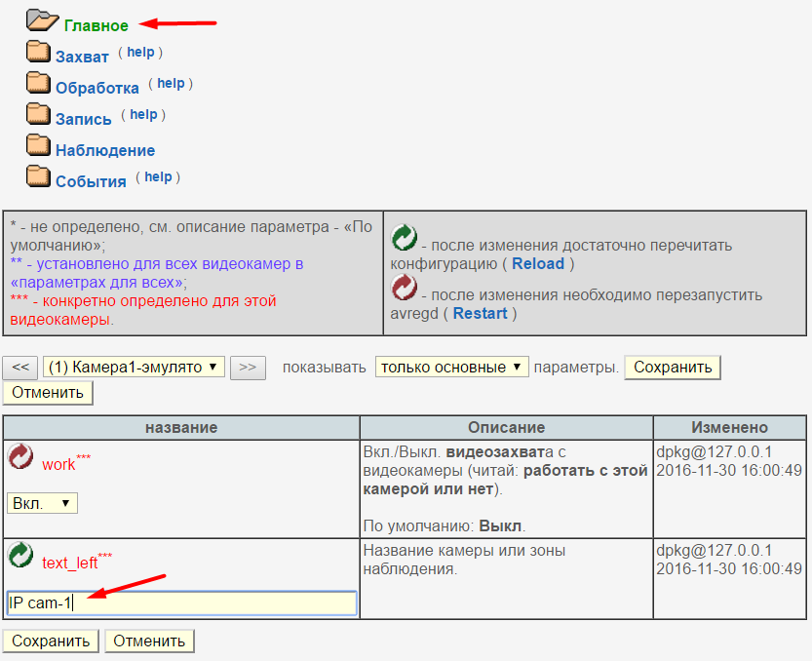
Task: Click the help link next to Захват
Action: 141,53
